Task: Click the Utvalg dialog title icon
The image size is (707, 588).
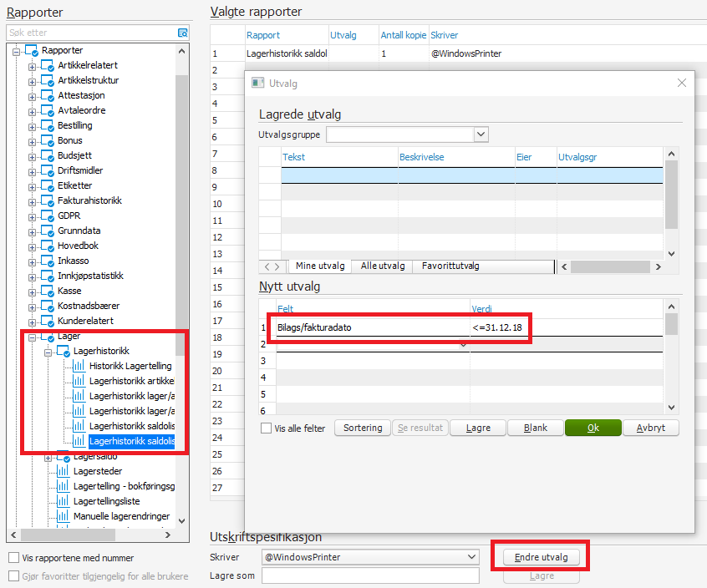Action: pyautogui.click(x=258, y=83)
